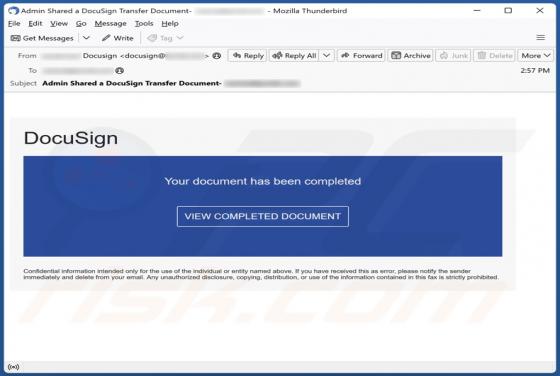This screenshot has height=376, width=560.
Task: Click the DocuSign heading in email body
Action: pyautogui.click(x=71, y=138)
